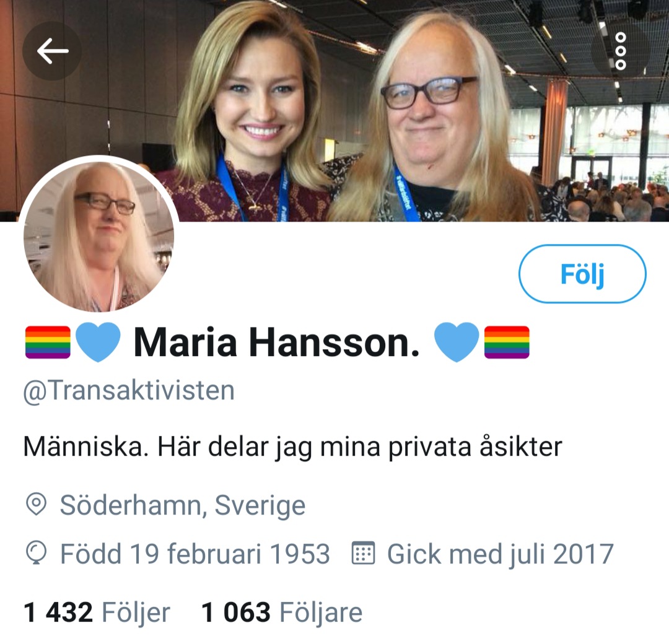Go back using the arrow icon
669x644 pixels.
tap(52, 51)
